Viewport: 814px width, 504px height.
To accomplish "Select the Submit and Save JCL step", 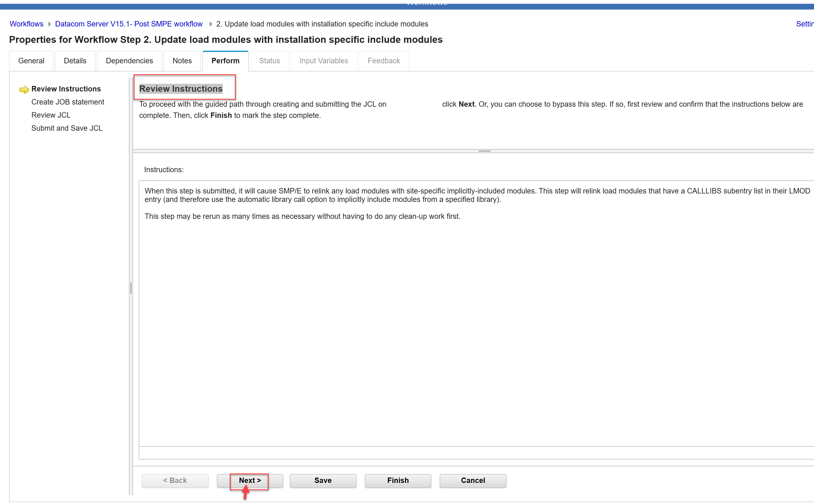I will pos(67,128).
